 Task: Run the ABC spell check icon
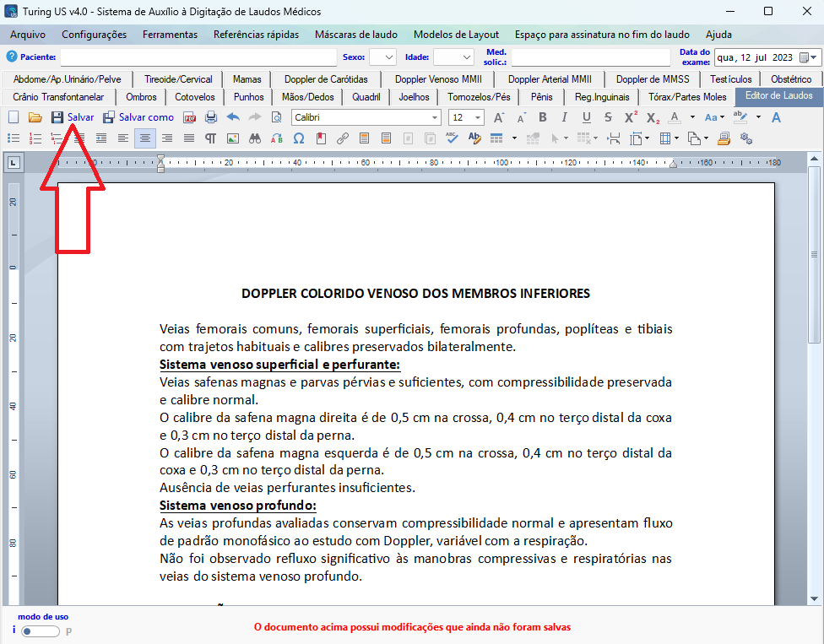click(x=452, y=138)
